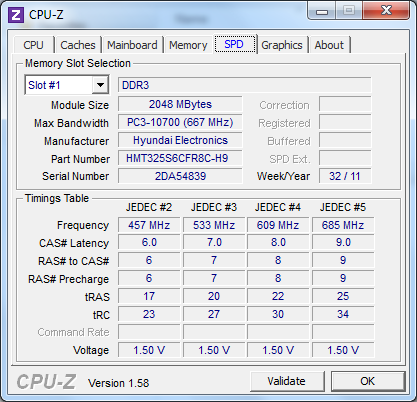Confirm with the OK button

point(367,381)
